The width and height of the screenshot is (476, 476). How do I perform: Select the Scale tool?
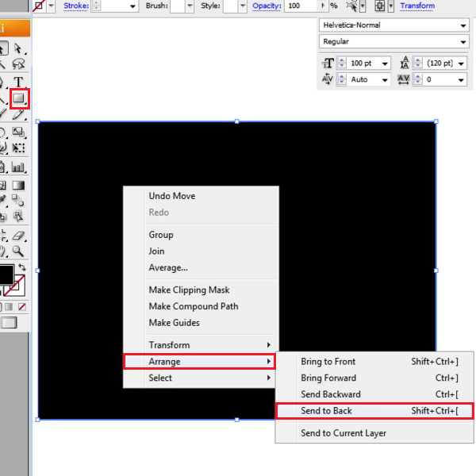point(18,132)
